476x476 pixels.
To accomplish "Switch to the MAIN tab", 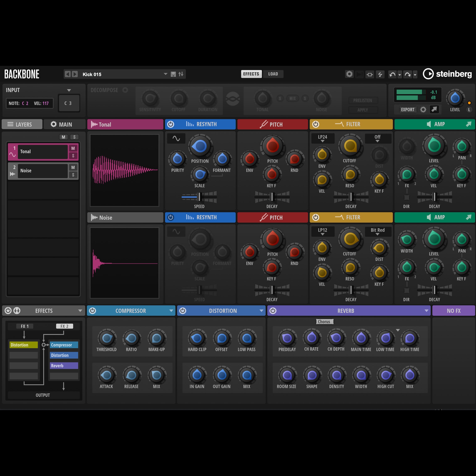I will pyautogui.click(x=65, y=124).
